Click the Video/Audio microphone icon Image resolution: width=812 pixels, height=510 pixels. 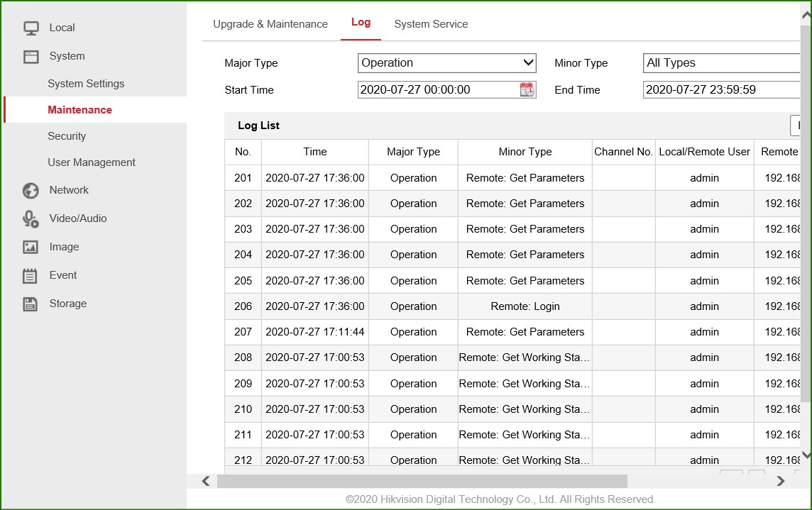point(31,219)
